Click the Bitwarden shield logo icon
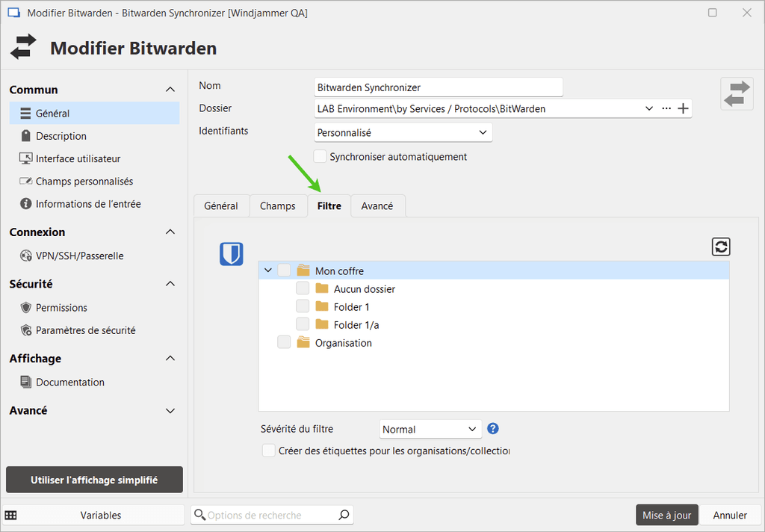 click(x=231, y=254)
